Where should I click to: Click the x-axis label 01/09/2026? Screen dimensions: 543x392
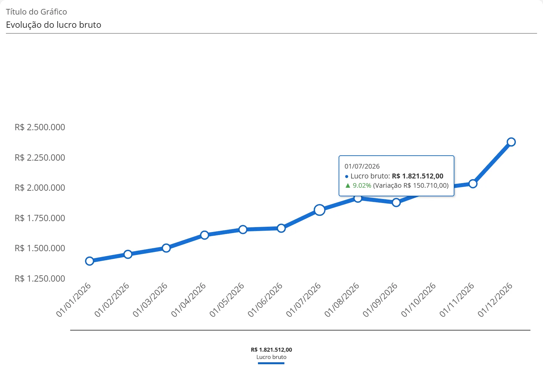click(x=380, y=300)
